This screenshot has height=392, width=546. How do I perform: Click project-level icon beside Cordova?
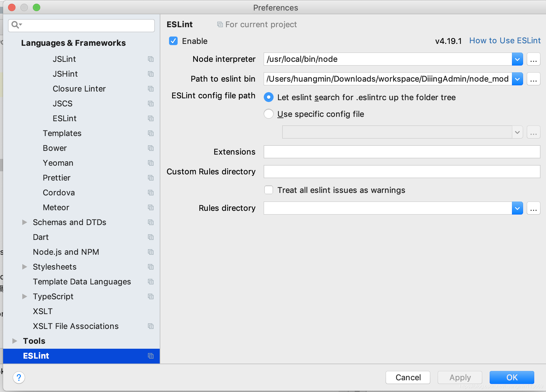point(151,193)
